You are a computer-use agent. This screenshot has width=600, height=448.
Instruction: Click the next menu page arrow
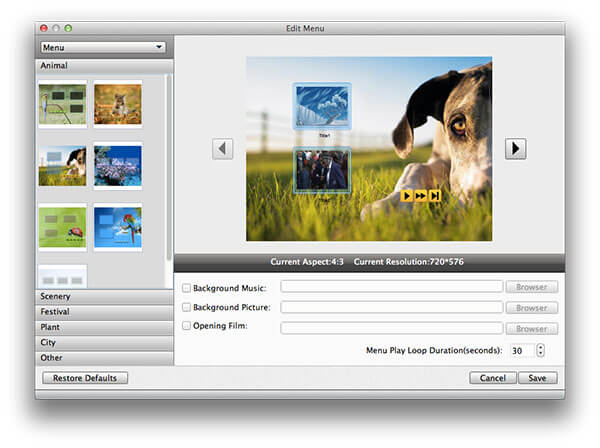(x=515, y=148)
